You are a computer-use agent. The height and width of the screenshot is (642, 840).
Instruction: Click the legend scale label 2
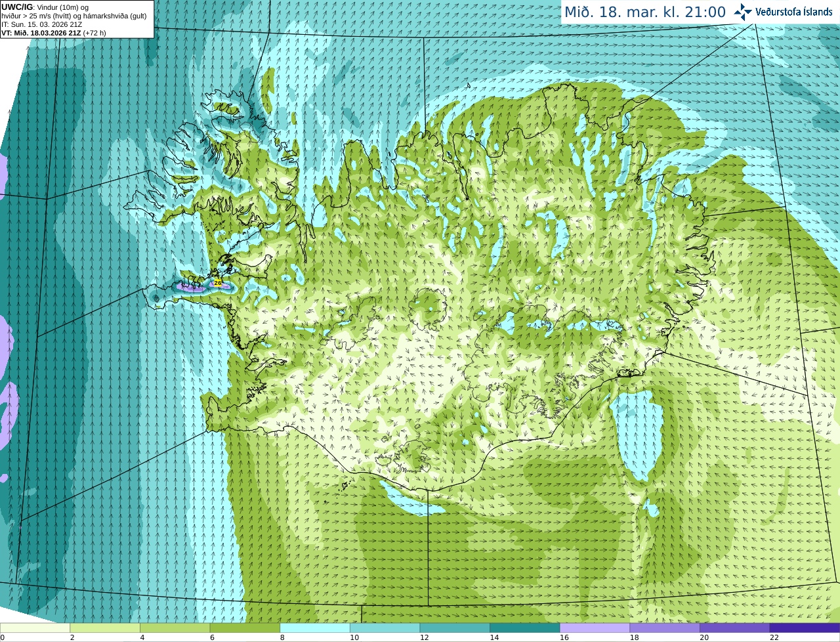(72, 637)
